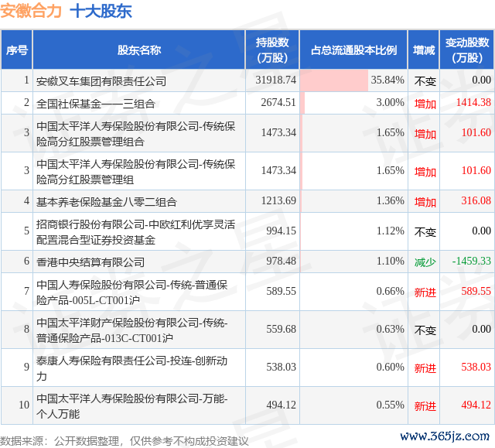
Task: Click change value 494.12 in red
Action: coord(476,405)
